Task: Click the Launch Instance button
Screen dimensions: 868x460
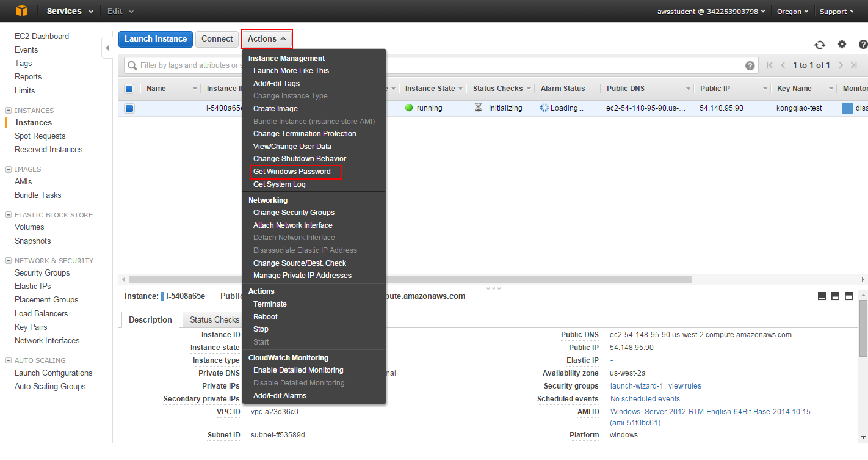Action: (x=156, y=39)
